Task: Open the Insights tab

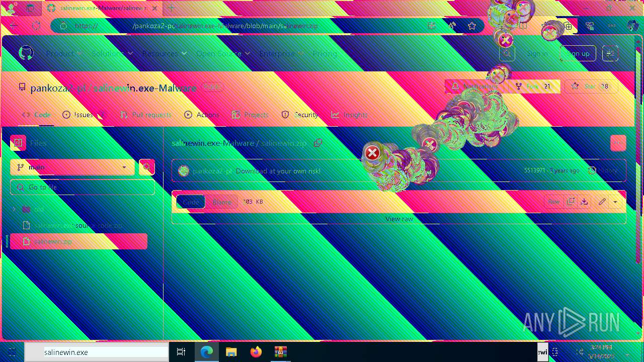Action: (350, 115)
